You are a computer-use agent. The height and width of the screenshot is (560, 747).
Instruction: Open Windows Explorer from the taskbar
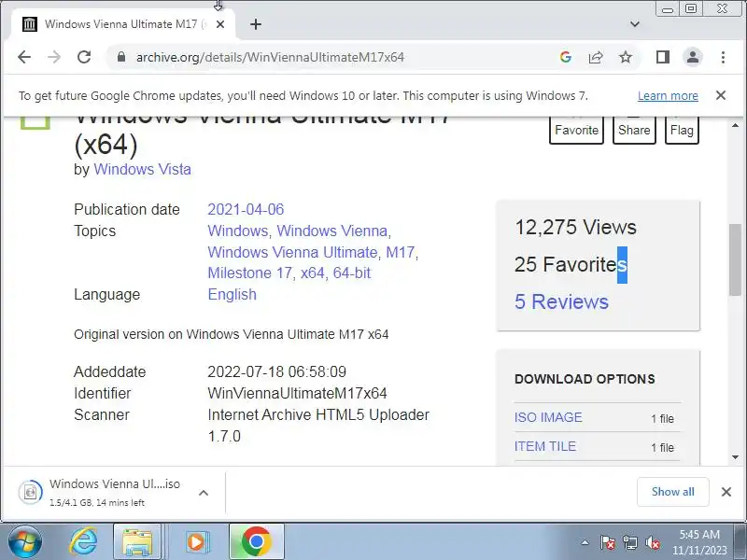[137, 542]
